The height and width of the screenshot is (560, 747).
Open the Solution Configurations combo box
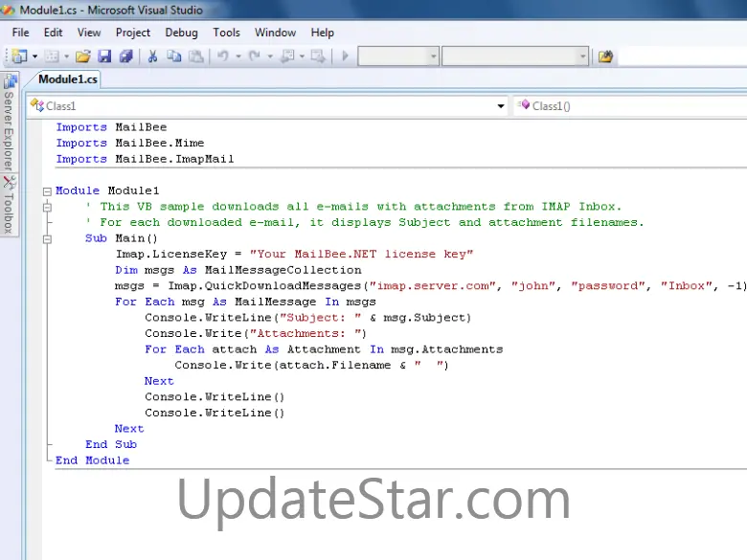(398, 56)
